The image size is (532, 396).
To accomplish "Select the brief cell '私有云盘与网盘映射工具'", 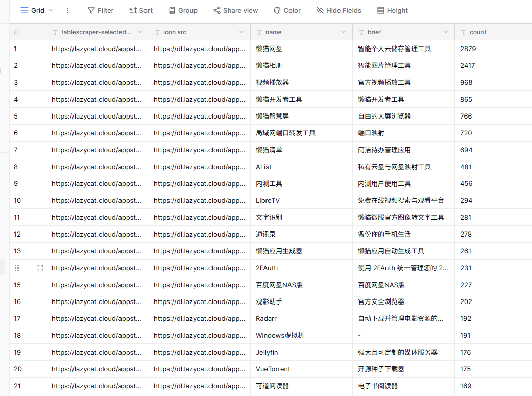I will (x=404, y=167).
